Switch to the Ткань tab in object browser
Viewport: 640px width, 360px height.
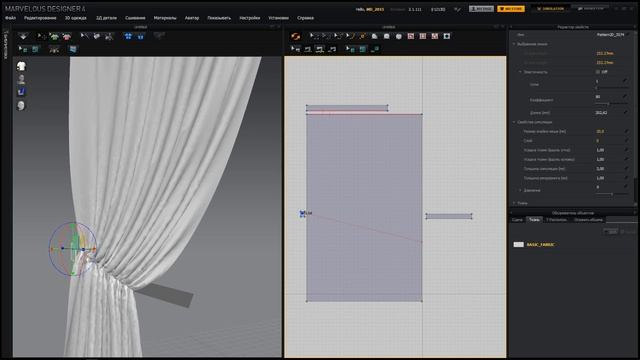tap(534, 220)
